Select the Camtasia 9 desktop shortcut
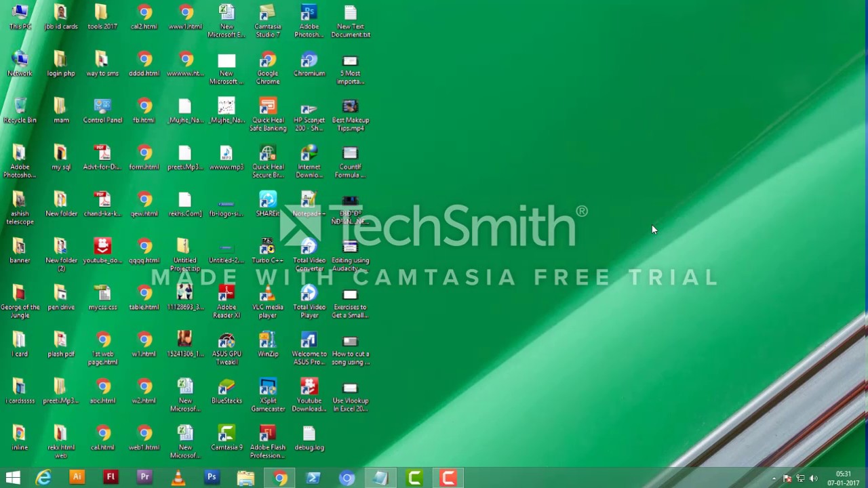 tap(226, 439)
